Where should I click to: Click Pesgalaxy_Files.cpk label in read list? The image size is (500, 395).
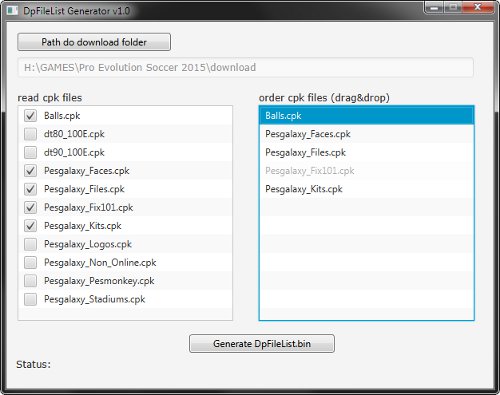coord(84,189)
